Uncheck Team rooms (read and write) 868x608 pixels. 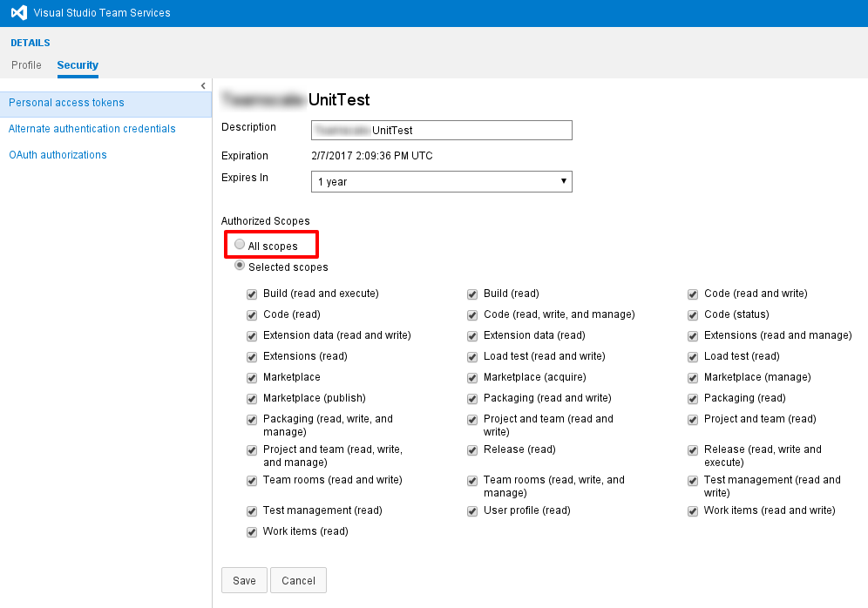click(252, 481)
